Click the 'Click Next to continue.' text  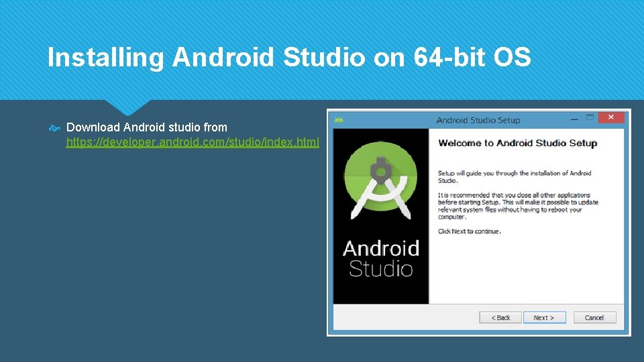tap(469, 231)
